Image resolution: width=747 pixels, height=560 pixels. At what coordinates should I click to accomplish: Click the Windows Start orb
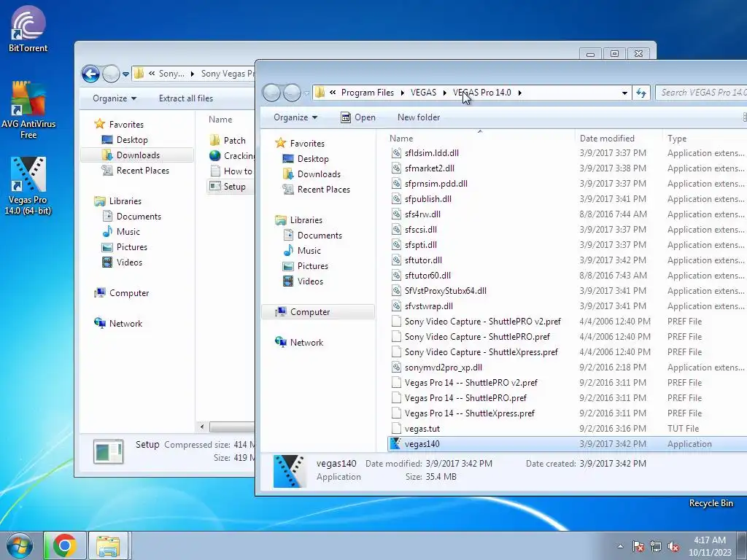[x=19, y=545]
